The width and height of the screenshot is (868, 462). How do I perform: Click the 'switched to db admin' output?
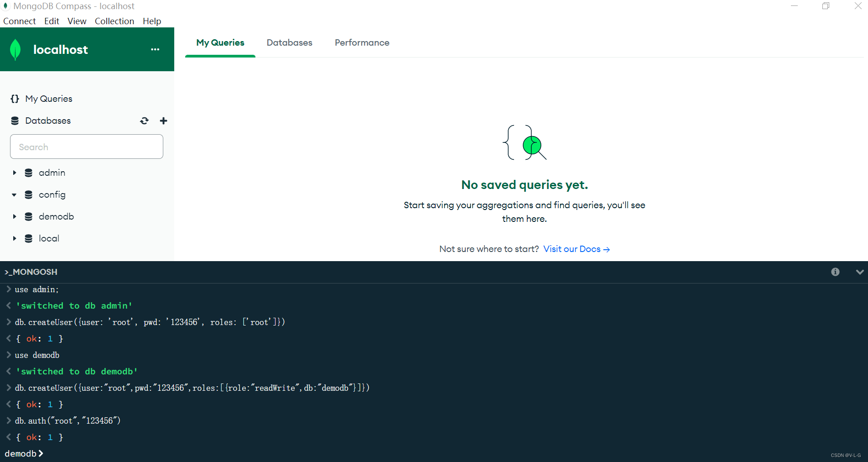click(74, 306)
